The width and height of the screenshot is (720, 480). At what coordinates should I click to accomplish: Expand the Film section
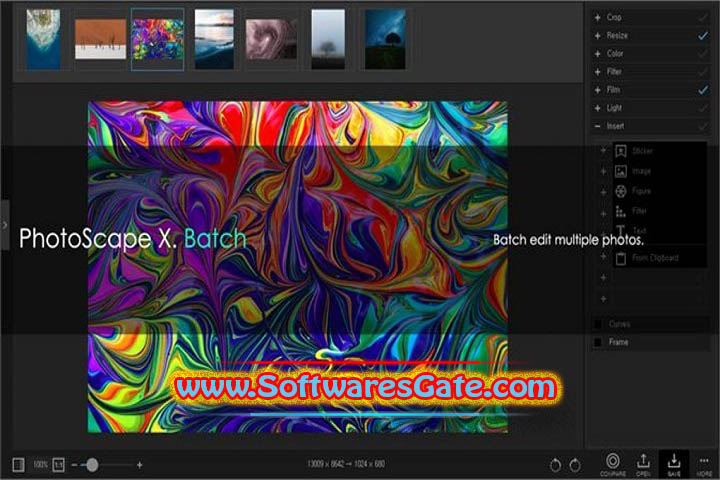(597, 90)
